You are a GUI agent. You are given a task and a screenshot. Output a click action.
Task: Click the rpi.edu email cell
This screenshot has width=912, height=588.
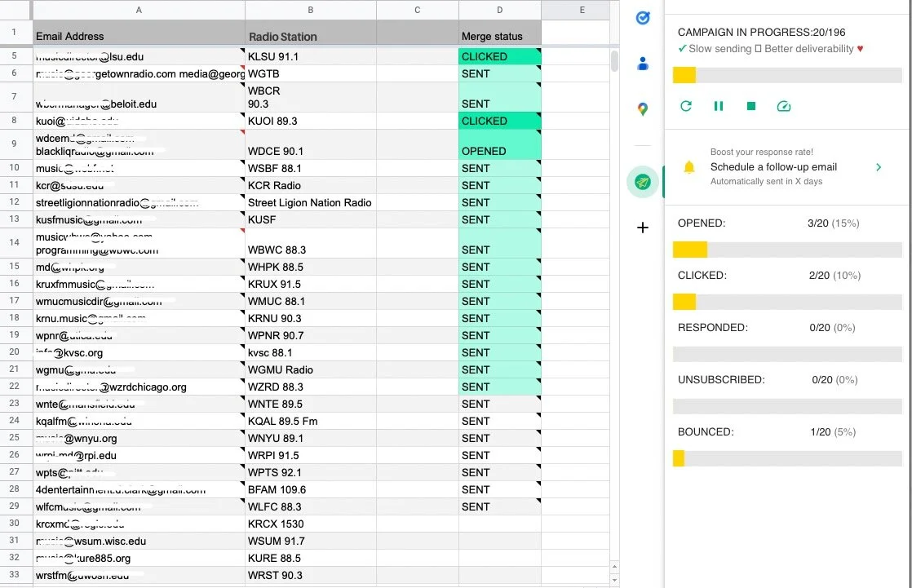[139, 455]
